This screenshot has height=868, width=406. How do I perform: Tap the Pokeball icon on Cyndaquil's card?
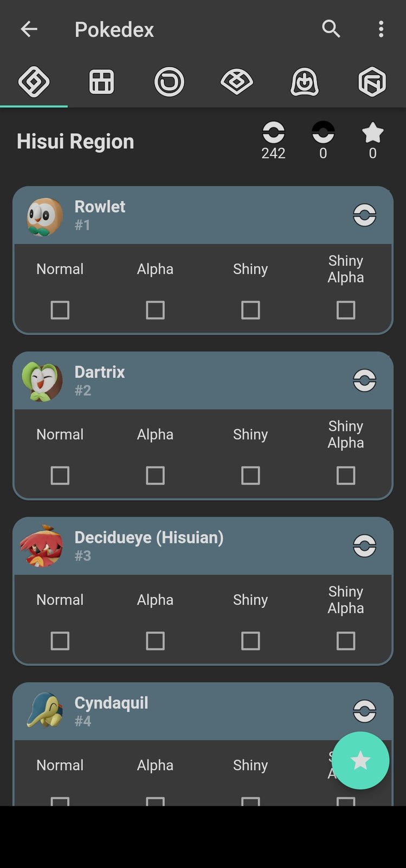[364, 711]
